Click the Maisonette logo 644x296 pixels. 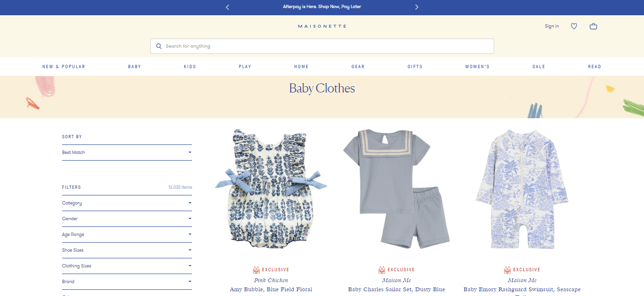[x=322, y=26]
